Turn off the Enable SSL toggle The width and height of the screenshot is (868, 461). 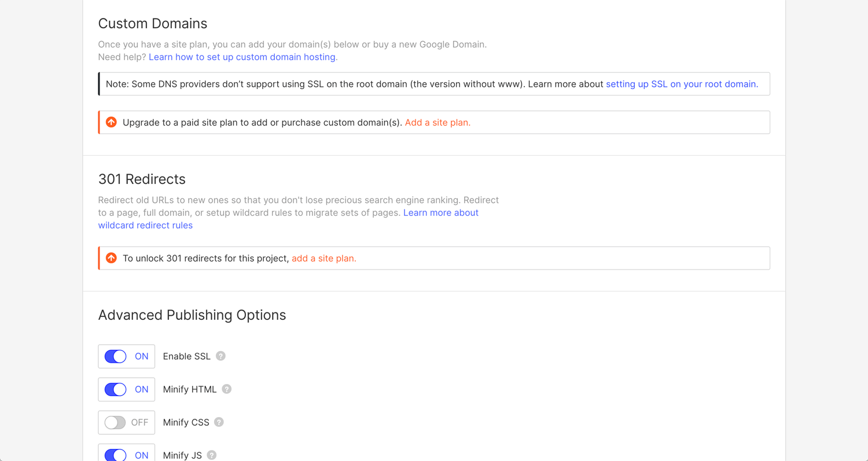click(x=126, y=356)
